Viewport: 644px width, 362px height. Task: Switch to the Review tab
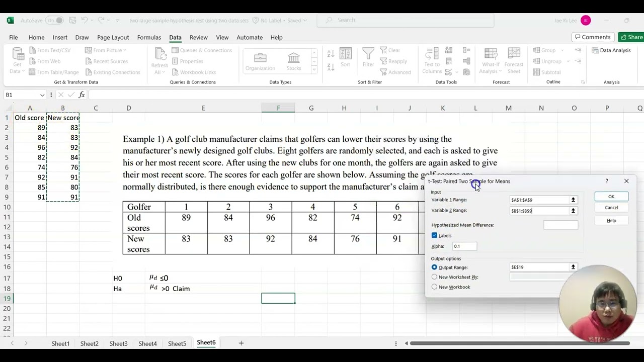tap(198, 37)
